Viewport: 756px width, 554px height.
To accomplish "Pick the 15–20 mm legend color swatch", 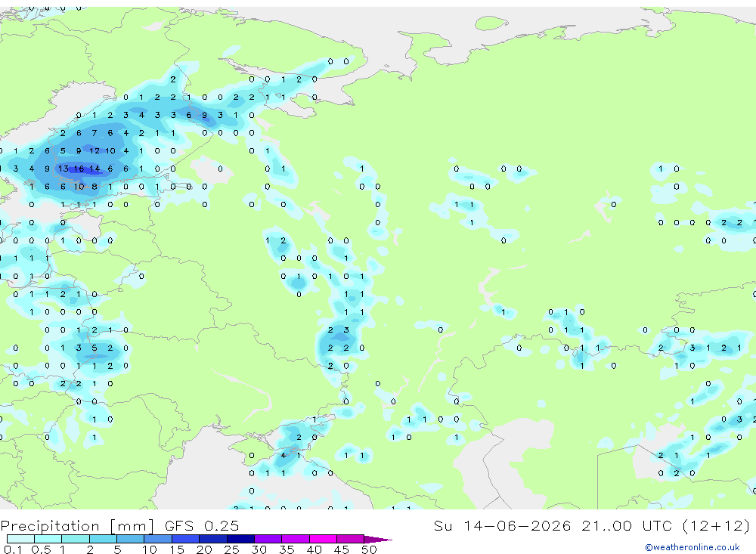I will (x=186, y=539).
